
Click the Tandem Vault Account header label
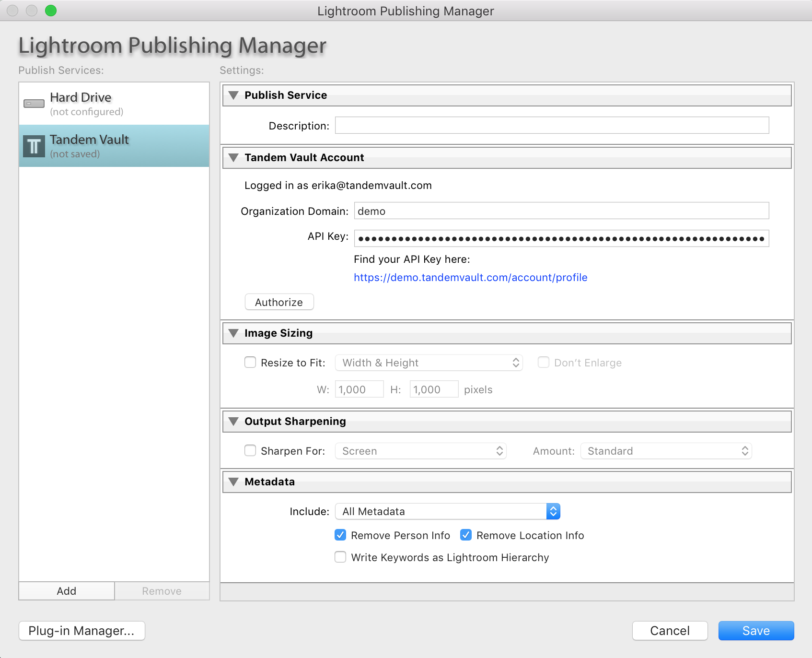coord(304,157)
